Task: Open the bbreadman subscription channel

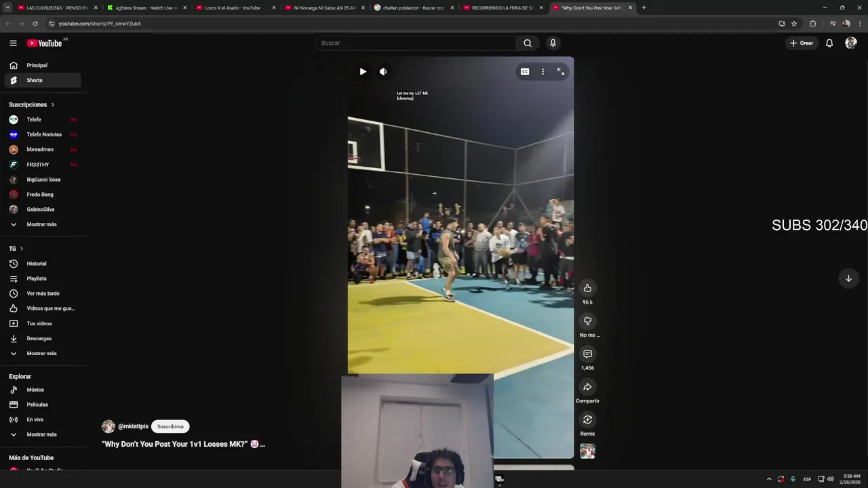Action: 43,149
